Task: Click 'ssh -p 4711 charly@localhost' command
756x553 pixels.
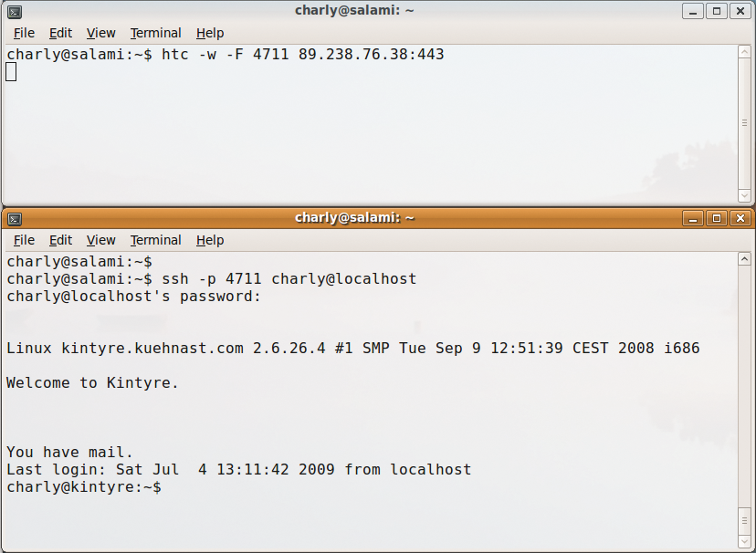Action: pos(289,279)
